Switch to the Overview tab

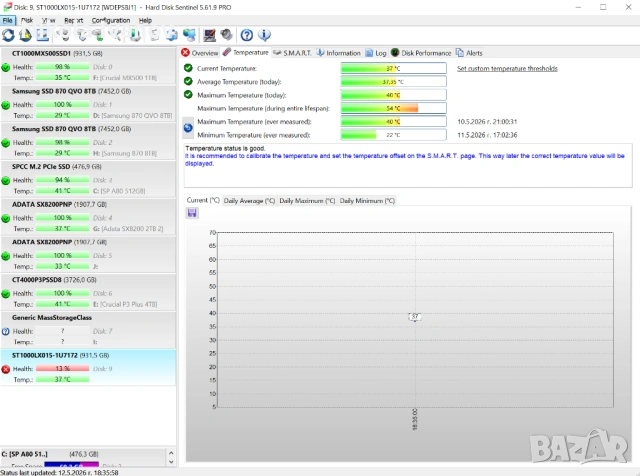click(200, 53)
